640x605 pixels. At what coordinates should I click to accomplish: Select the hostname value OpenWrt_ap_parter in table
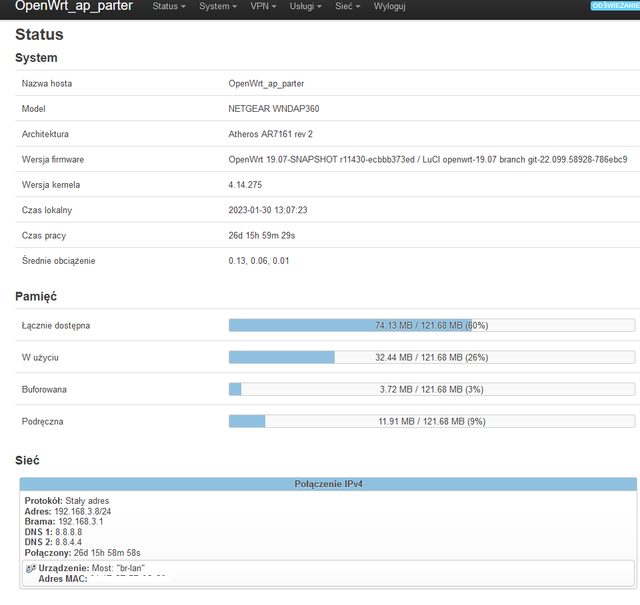coord(266,83)
